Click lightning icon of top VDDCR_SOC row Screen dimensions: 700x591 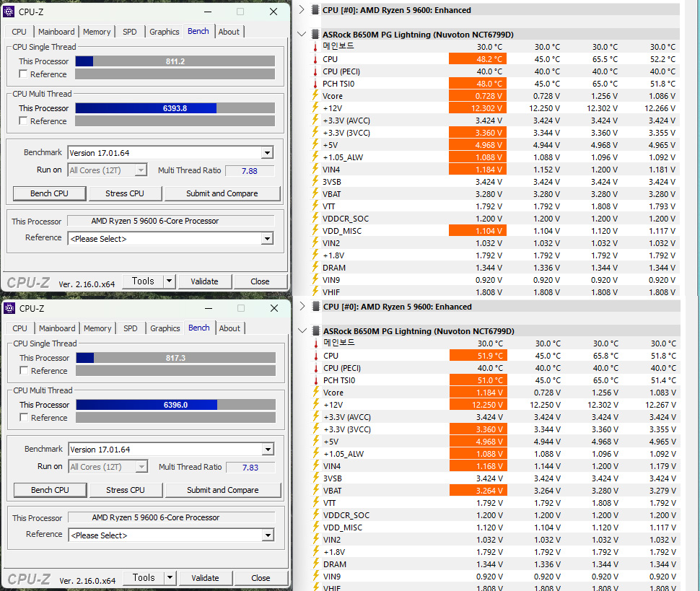(315, 218)
